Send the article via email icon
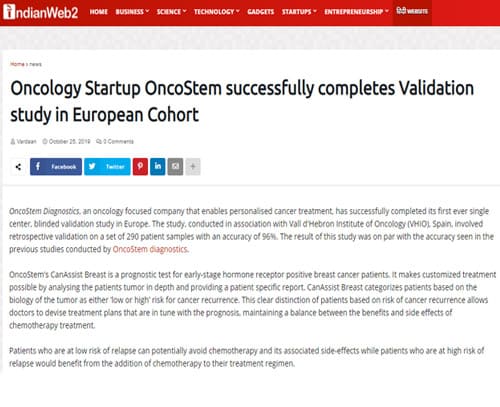Image resolution: width=500 pixels, height=407 pixels. tap(175, 166)
